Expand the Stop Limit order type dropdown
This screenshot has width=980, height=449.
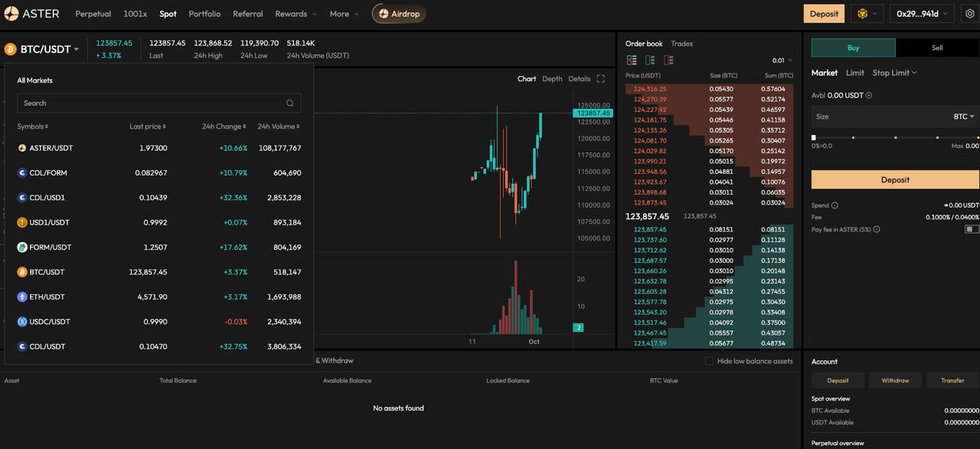point(894,73)
